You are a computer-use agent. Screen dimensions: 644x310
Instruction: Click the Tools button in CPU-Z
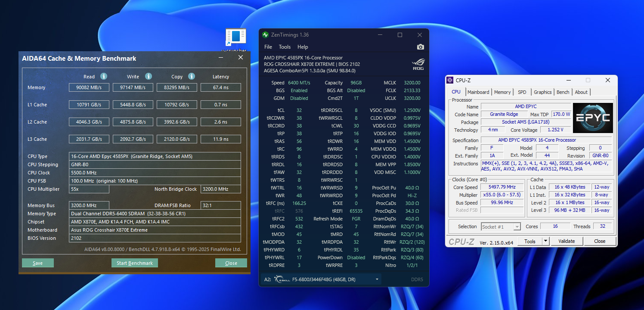click(x=530, y=241)
